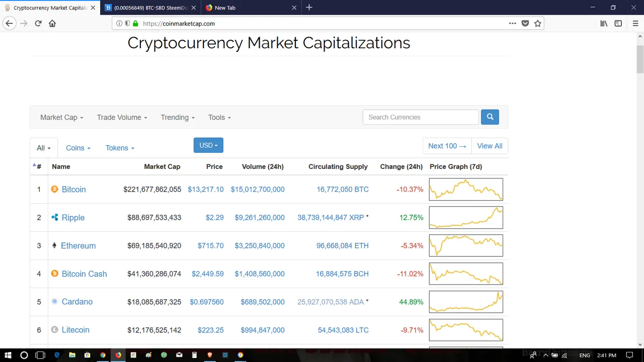Click in Search Currencies field

[421, 117]
